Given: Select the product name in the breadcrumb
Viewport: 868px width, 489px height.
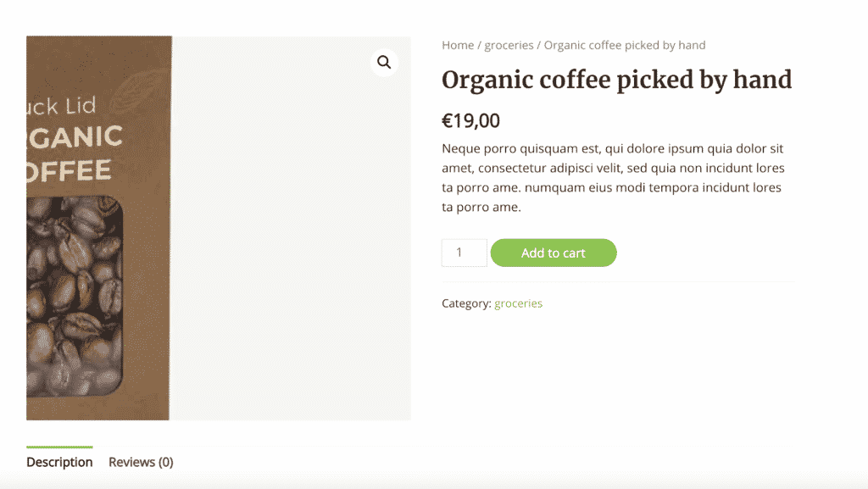Looking at the screenshot, I should pos(624,45).
